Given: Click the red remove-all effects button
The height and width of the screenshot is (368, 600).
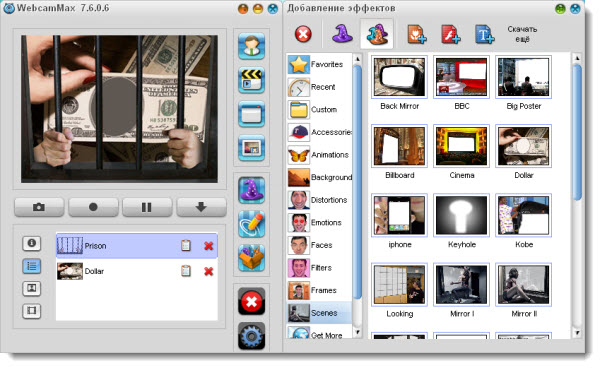Looking at the screenshot, I should pos(251,302).
